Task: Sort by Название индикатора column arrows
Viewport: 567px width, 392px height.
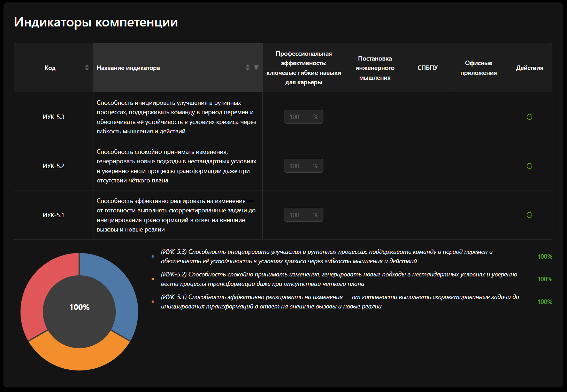Action: point(247,68)
